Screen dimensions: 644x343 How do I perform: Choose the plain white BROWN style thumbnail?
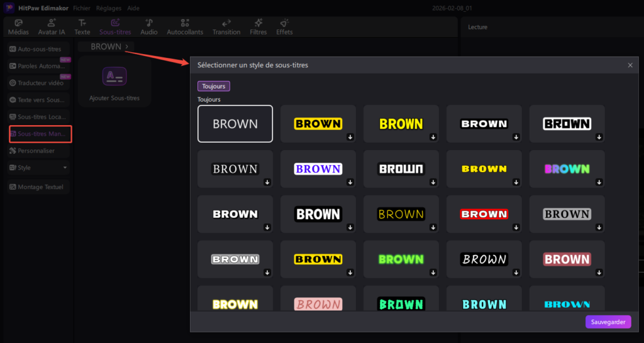click(235, 124)
